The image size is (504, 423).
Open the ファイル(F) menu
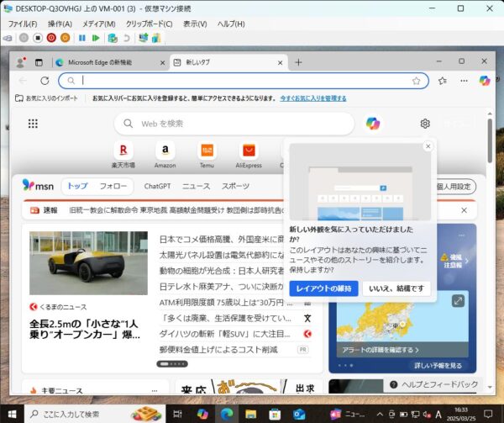tap(23, 24)
